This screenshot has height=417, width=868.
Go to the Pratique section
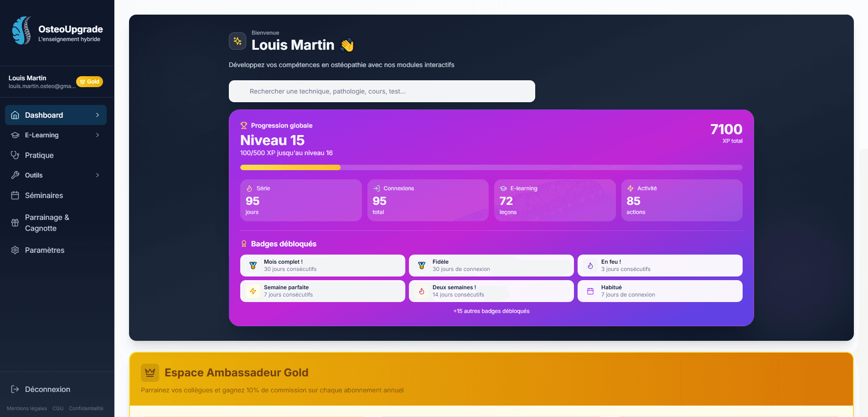pos(39,155)
